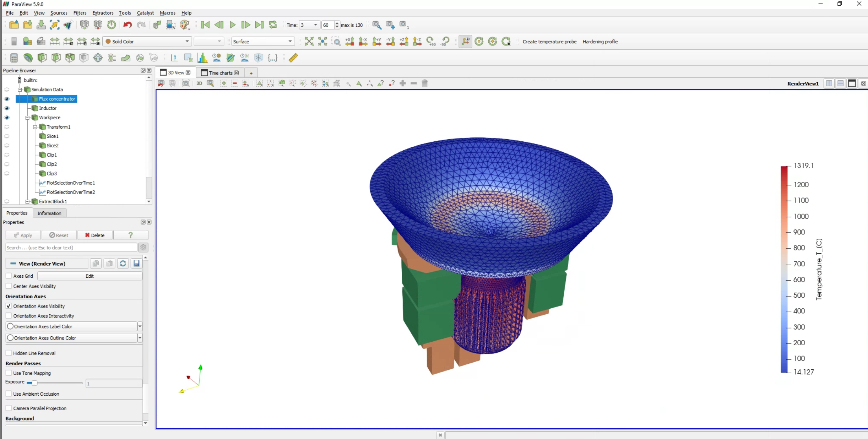This screenshot has width=868, height=439.
Task: Open the Catalyst menu
Action: click(145, 13)
